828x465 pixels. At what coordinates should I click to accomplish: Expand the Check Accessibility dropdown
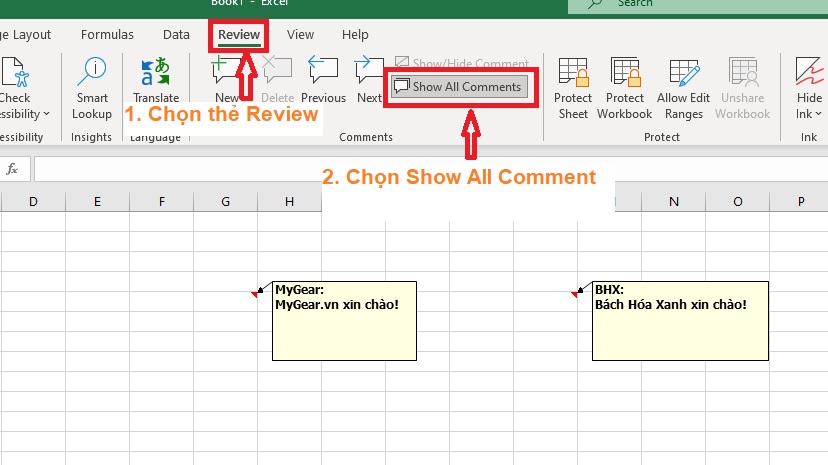pos(46,114)
